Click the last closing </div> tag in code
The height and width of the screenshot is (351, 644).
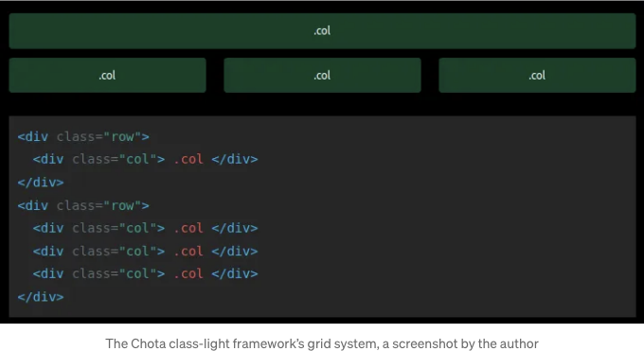tap(41, 297)
